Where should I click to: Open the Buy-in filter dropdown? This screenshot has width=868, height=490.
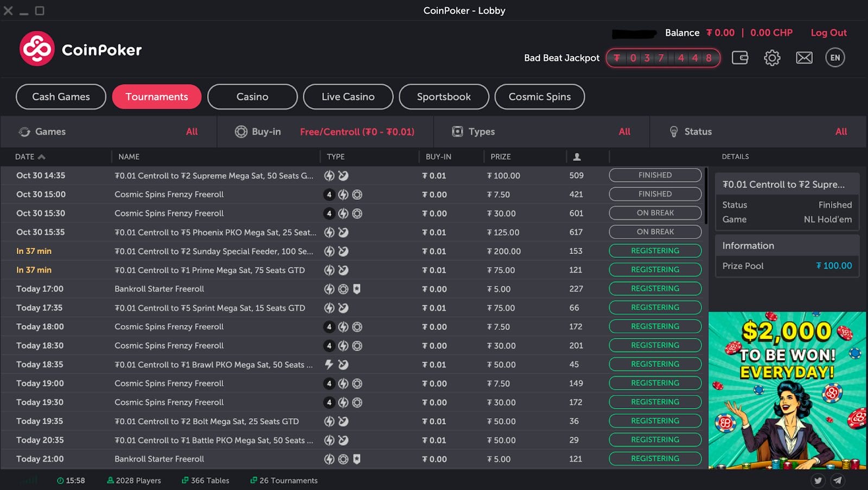click(325, 131)
